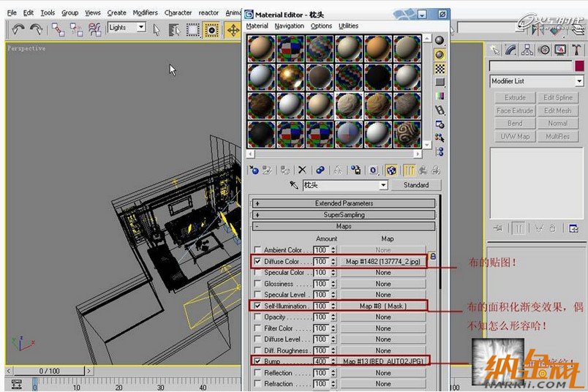
Task: Click the Standard material type button
Action: (415, 185)
